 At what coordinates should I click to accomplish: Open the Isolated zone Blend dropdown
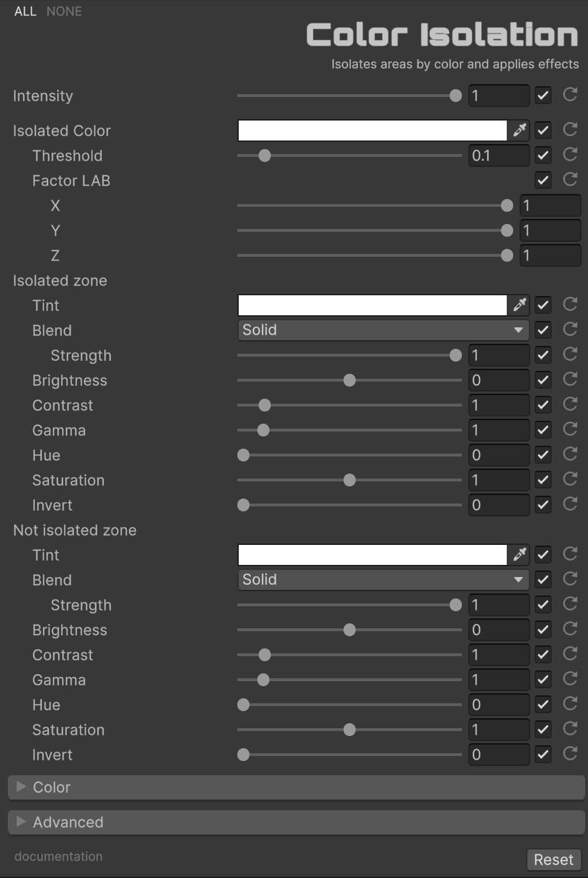coord(383,330)
